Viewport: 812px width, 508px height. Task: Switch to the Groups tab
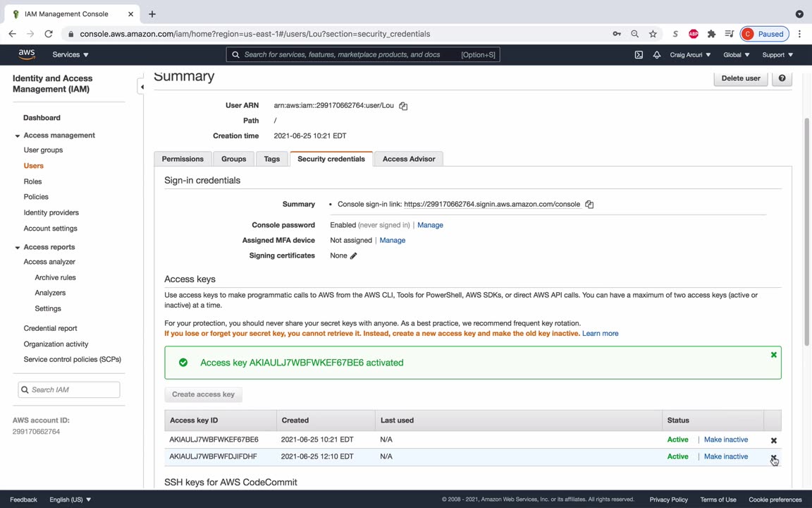pos(233,159)
